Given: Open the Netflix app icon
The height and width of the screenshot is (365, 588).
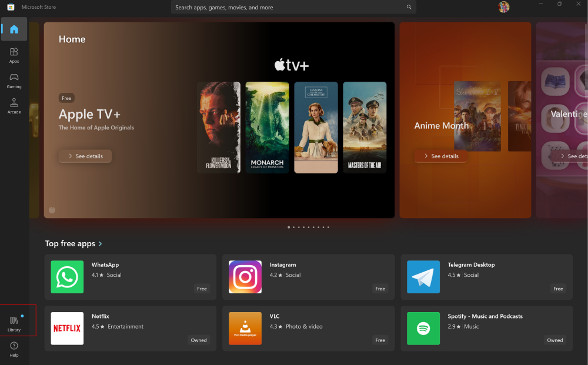Looking at the screenshot, I should (67, 329).
